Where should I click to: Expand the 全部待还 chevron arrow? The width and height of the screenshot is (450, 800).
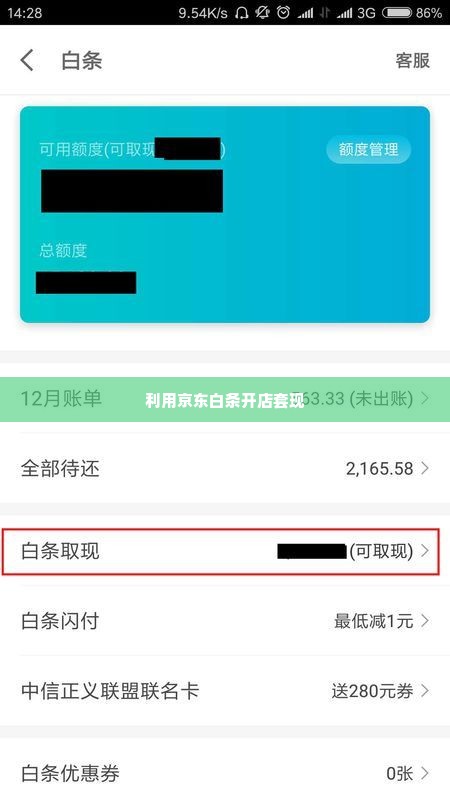coord(425,468)
